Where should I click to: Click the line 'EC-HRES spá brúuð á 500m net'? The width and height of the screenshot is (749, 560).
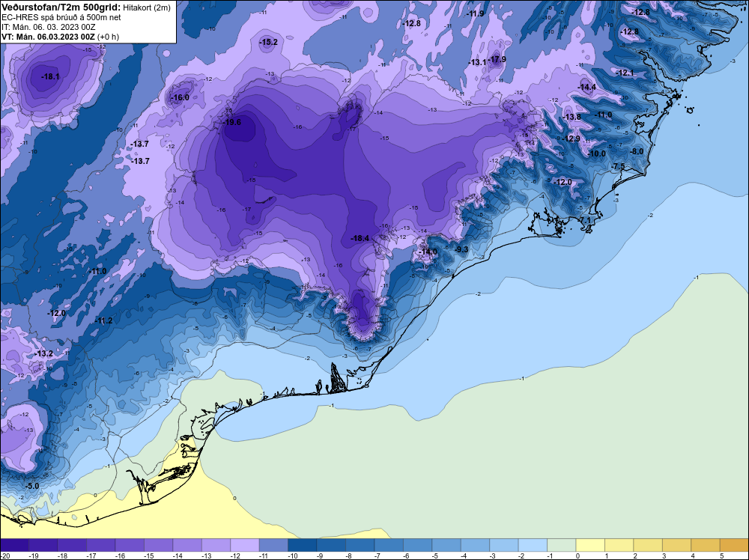(x=61, y=17)
